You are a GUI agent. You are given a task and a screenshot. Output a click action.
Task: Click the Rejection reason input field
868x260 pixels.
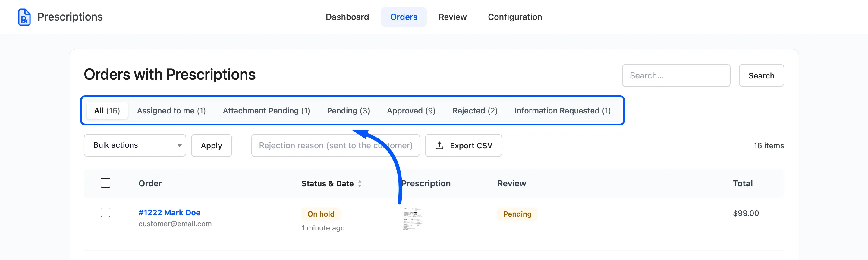(335, 145)
